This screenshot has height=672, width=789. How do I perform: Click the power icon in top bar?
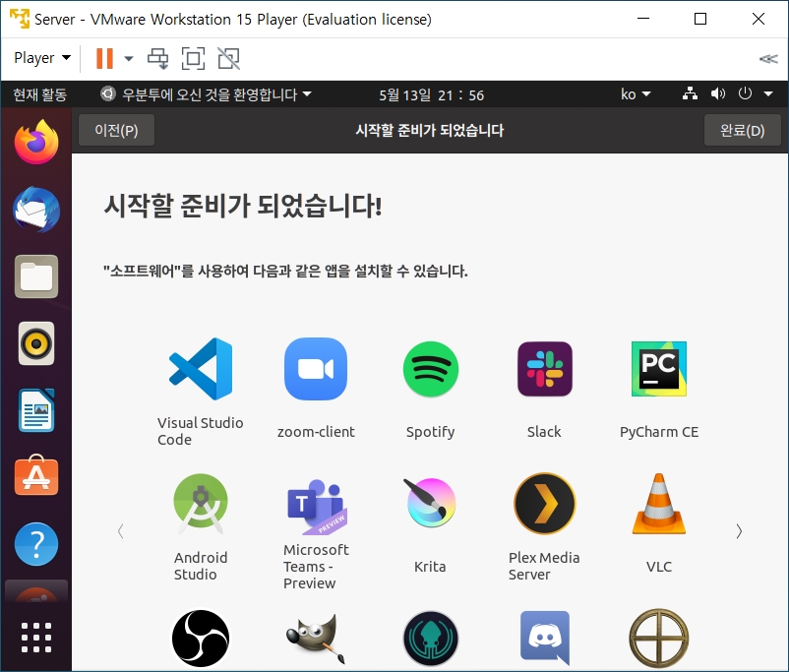point(745,93)
